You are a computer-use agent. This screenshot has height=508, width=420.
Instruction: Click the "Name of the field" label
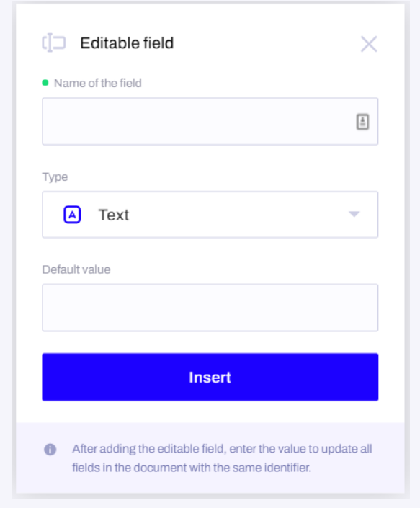coord(98,84)
